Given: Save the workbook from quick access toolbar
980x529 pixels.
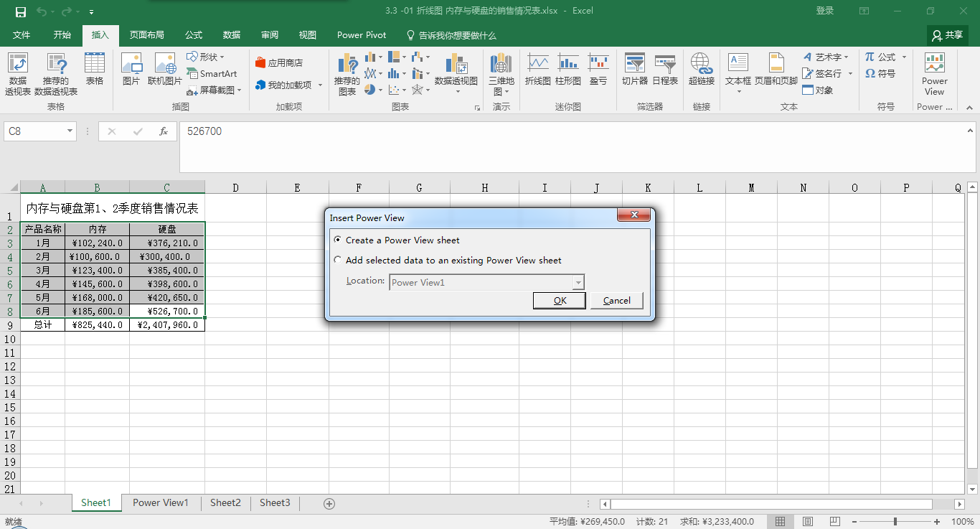Looking at the screenshot, I should [20, 11].
